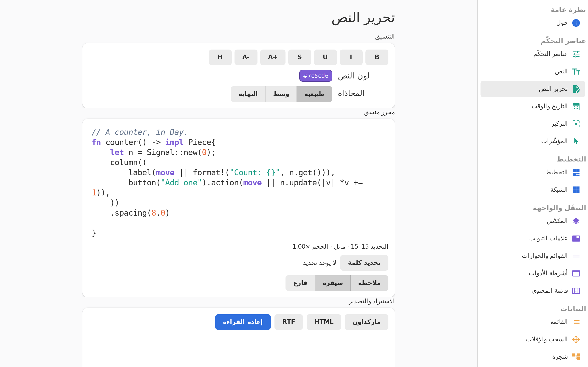
Task: Toggle underline with the U button
Action: tap(325, 57)
